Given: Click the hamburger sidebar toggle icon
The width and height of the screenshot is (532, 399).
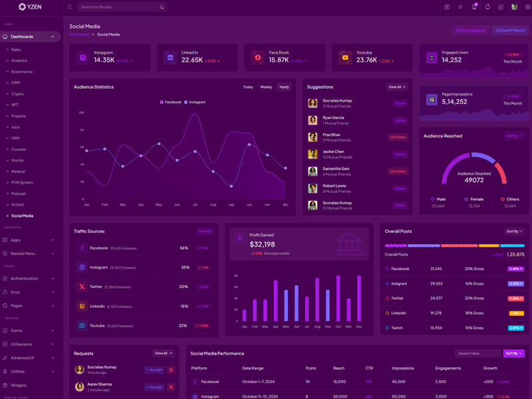Looking at the screenshot, I should click(70, 7).
